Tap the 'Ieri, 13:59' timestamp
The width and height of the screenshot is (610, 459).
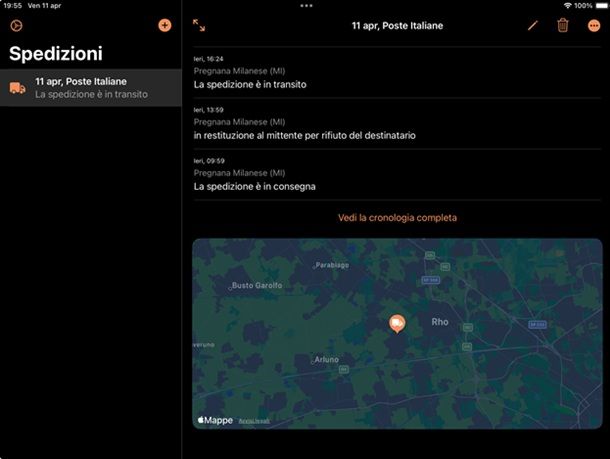209,110
